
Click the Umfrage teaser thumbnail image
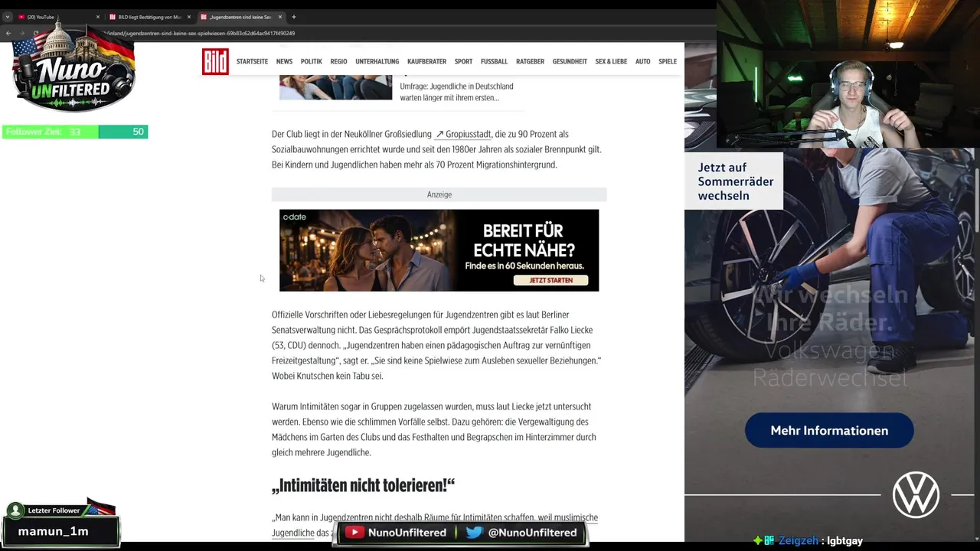pyautogui.click(x=335, y=87)
